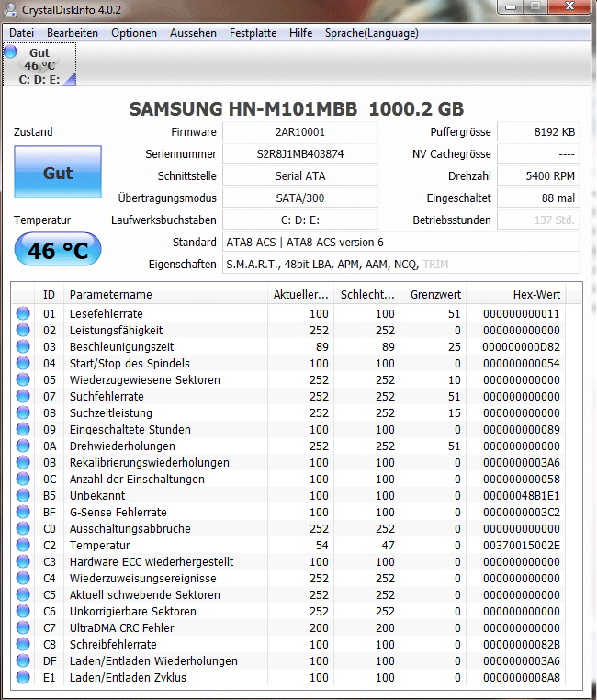597x700 pixels.
Task: Click status orb for Laden/Entladen Wiederholungen
Action: 23,660
